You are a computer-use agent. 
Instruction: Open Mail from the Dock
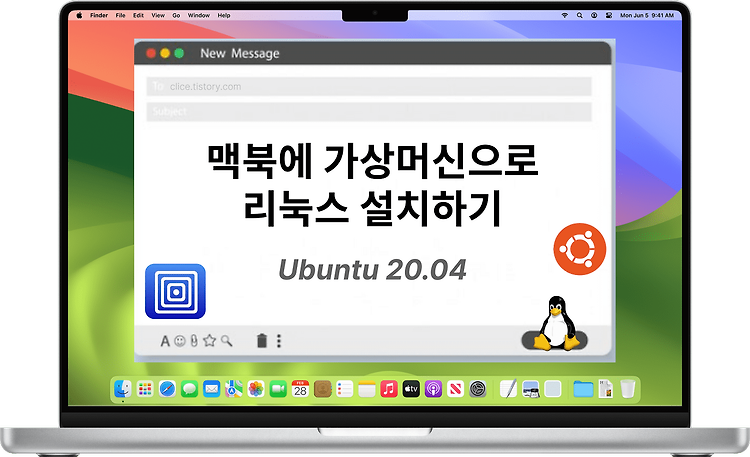coord(211,389)
